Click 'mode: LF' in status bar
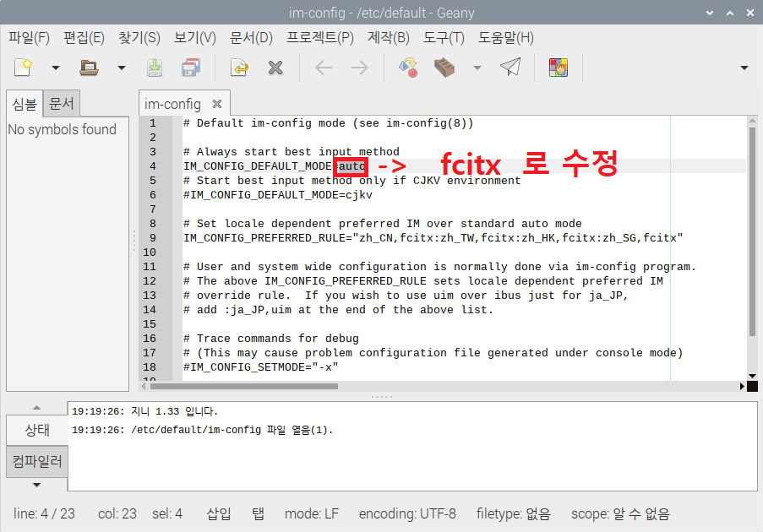763x532 pixels. [x=312, y=513]
